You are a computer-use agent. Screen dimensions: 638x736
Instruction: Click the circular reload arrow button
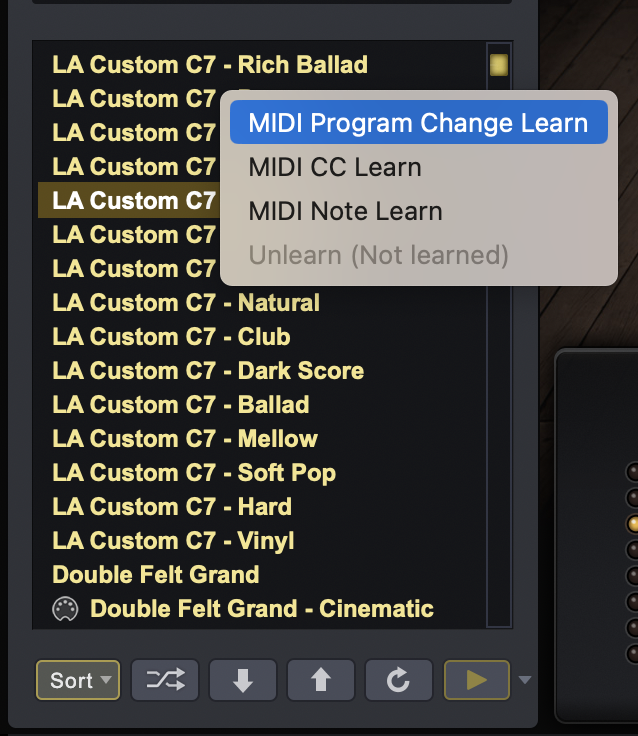pos(399,680)
